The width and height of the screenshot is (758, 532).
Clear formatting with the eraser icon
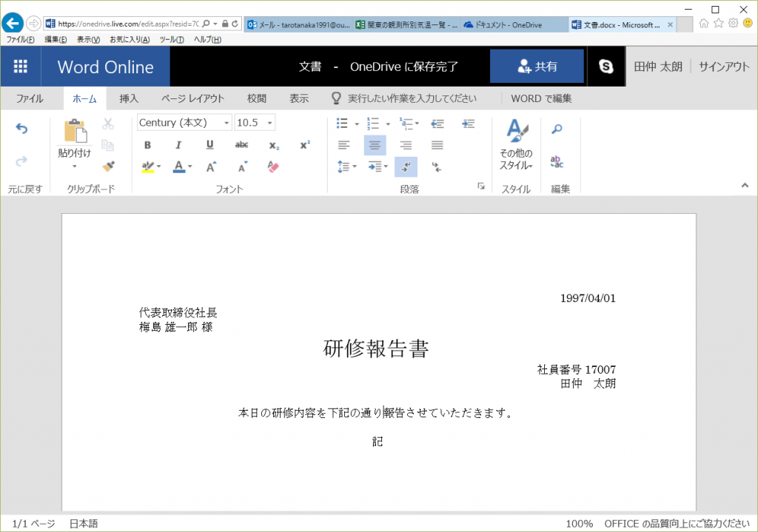tap(273, 167)
